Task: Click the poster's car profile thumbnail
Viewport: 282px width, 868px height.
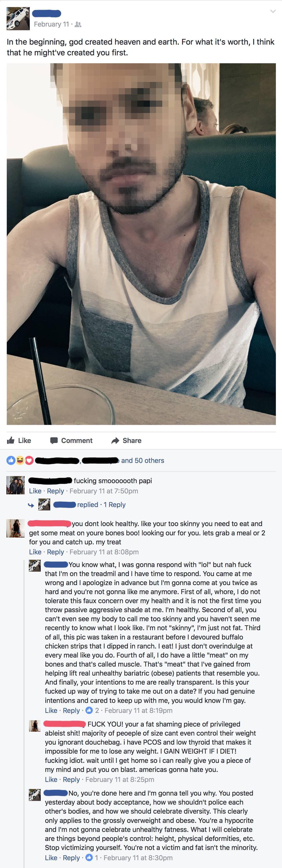Action: [18, 19]
